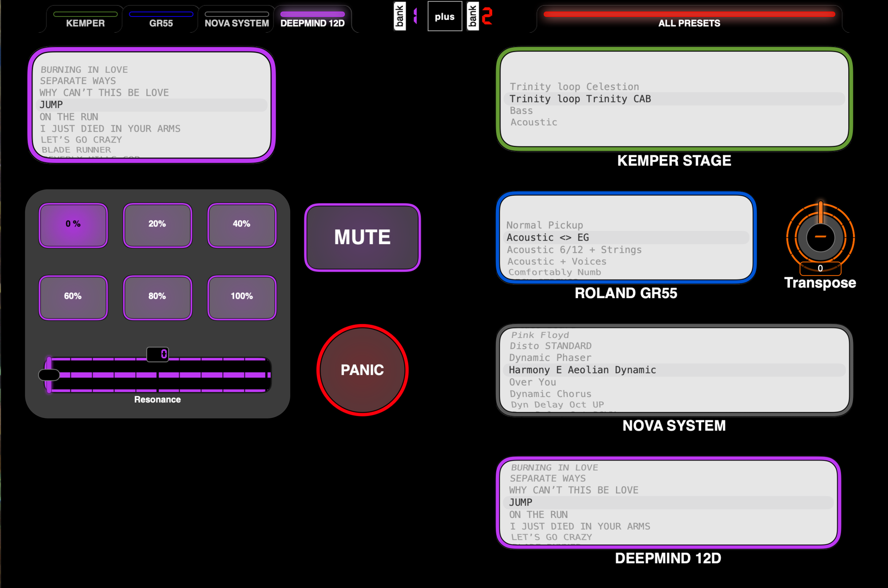Select I JUST DIED IN YOUR ARMS Deepmind list
888x588 pixels.
pyautogui.click(x=580, y=526)
